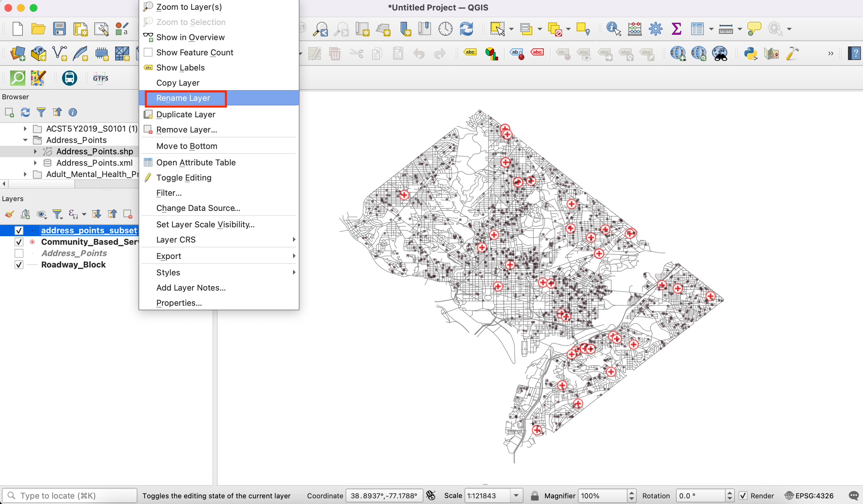Expand the Address_Points.shp tree item
Viewport: 863px width, 504px height.
click(x=35, y=151)
